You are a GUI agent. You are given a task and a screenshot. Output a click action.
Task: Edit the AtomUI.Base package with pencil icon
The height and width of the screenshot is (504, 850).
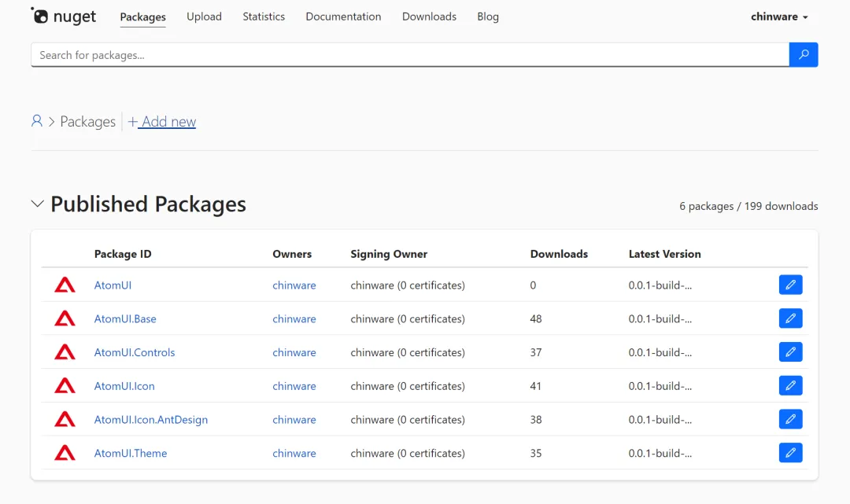(x=790, y=318)
